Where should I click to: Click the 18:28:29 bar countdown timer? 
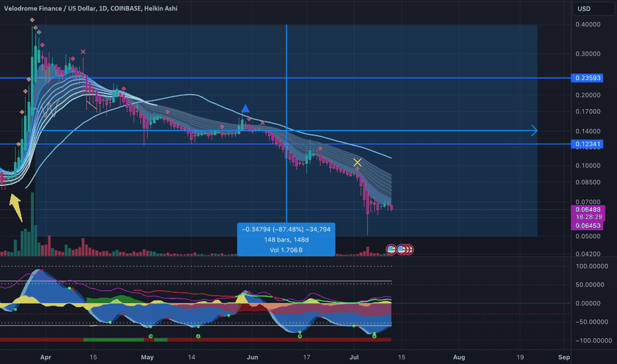589,217
